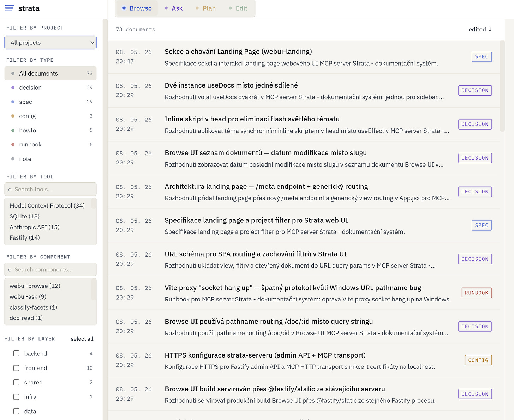Click the components list scrollbar
Viewport: 514px width, 420px height.
click(94, 289)
